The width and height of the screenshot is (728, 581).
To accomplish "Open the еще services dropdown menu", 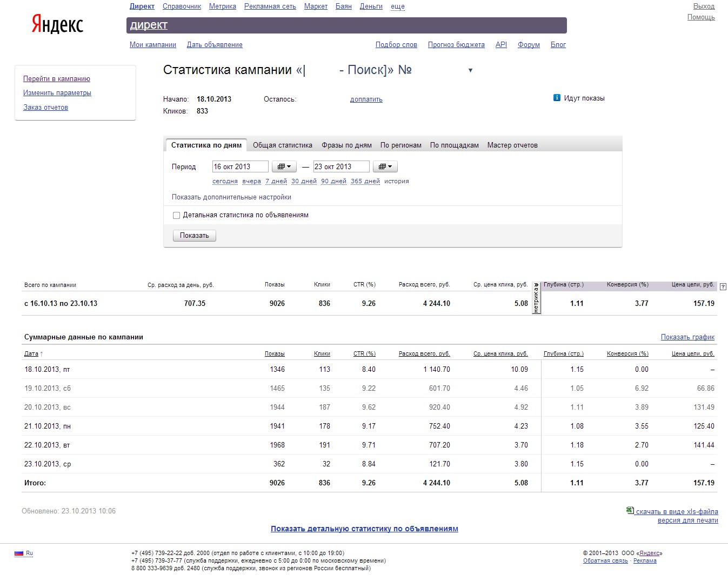I will pyautogui.click(x=398, y=6).
